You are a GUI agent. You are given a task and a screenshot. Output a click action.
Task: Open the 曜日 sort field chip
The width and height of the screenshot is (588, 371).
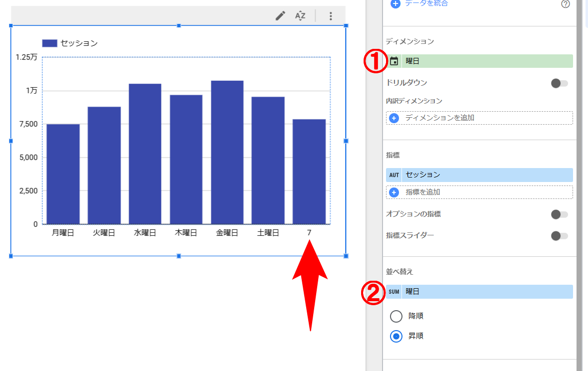tap(486, 292)
